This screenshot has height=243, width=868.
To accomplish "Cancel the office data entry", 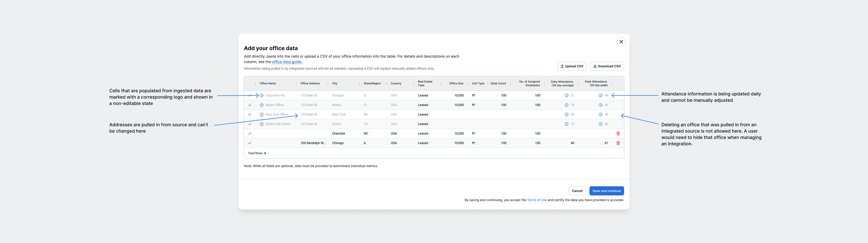I will click(577, 191).
